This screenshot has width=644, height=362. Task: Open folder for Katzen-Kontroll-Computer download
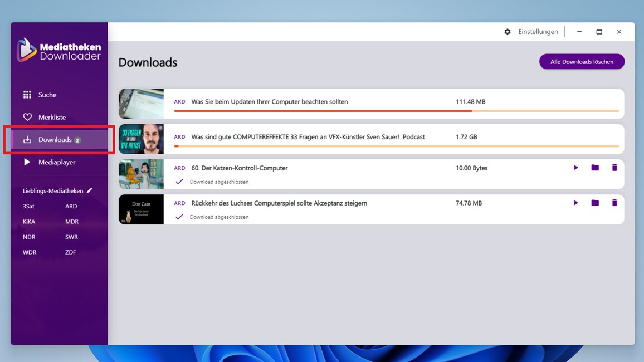(595, 168)
